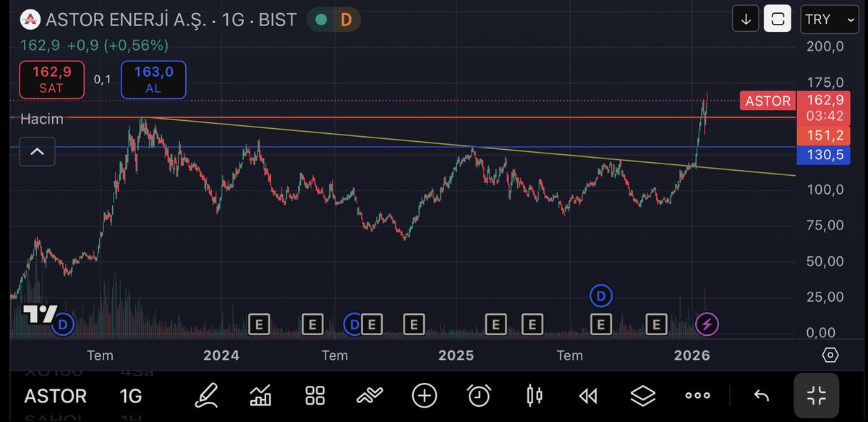This screenshot has height=422, width=868.
Task: Tap the 200,0 price scale label
Action: click(825, 46)
